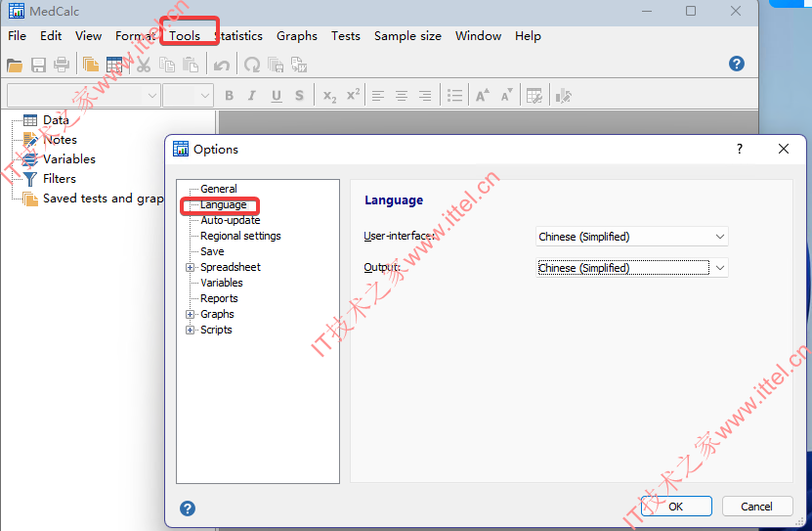Apply subscript formatting
Screen dimensions: 812x531
pyautogui.click(x=330, y=96)
